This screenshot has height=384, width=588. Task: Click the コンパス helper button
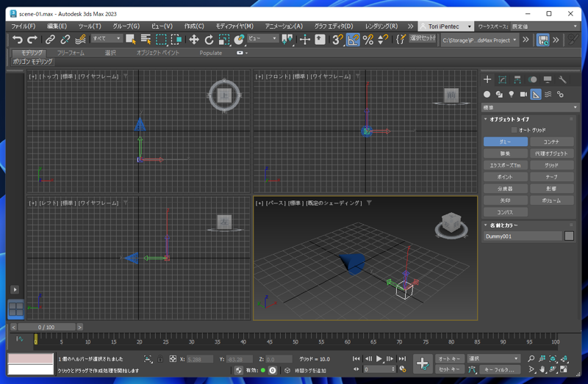(506, 212)
